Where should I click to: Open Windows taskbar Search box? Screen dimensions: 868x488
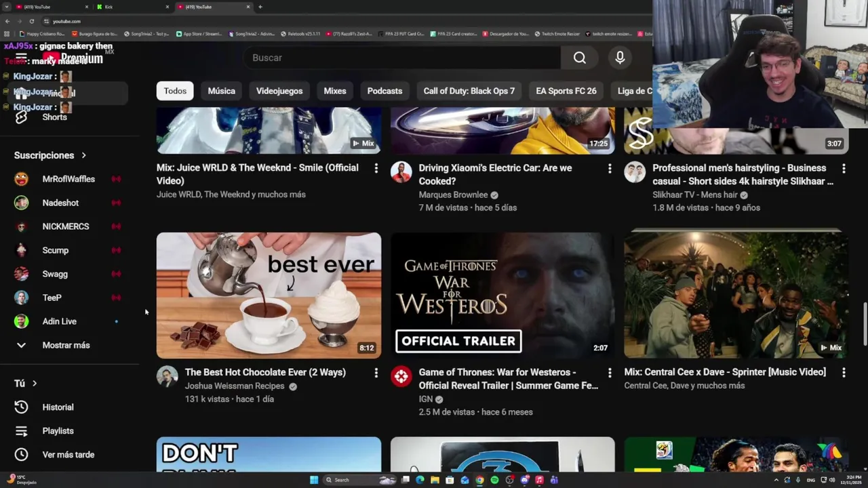tap(359, 480)
